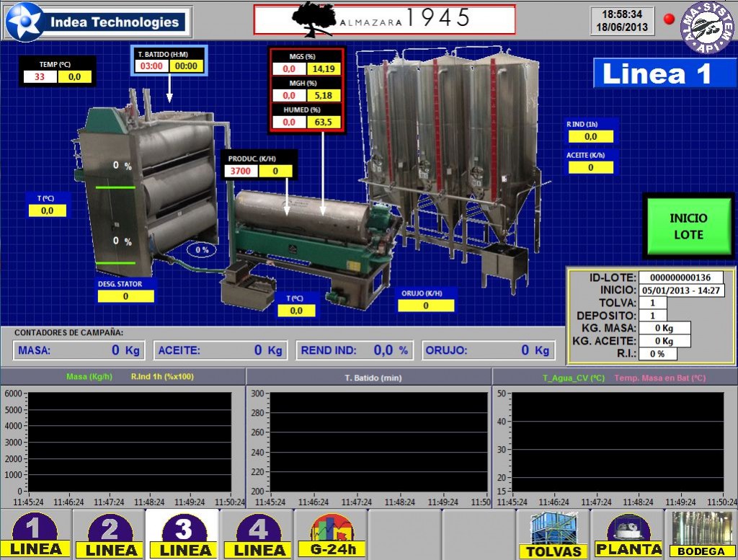
Task: Click the HUMED (%) red setpoint field
Action: tap(289, 123)
